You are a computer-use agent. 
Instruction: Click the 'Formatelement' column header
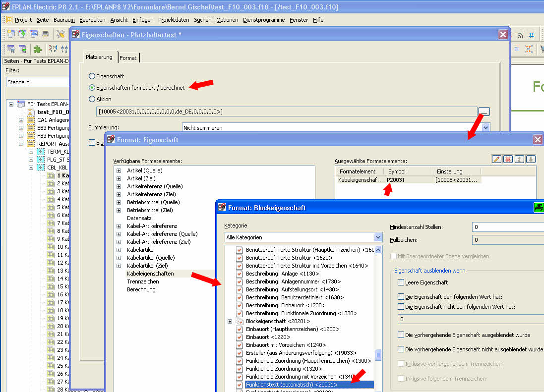point(360,171)
